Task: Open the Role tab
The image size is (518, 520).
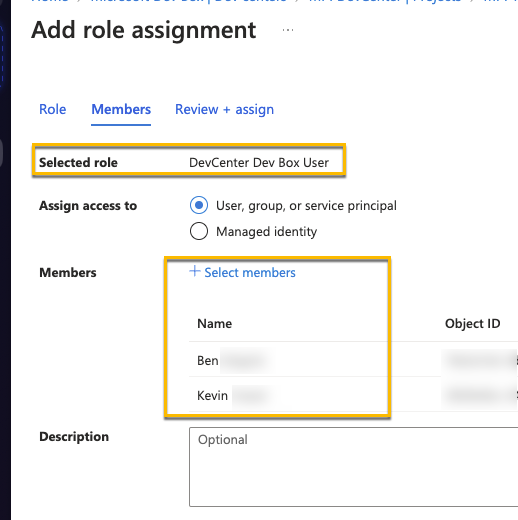Action: [x=53, y=109]
